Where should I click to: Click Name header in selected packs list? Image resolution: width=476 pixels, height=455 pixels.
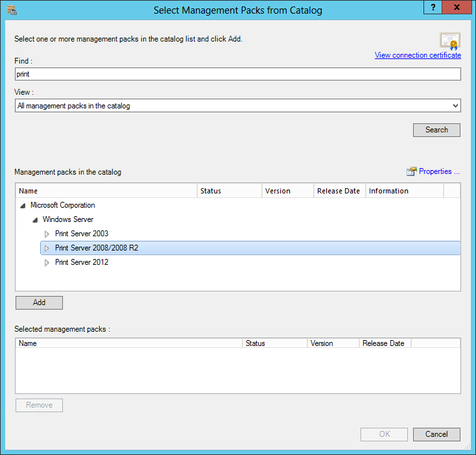pos(129,343)
